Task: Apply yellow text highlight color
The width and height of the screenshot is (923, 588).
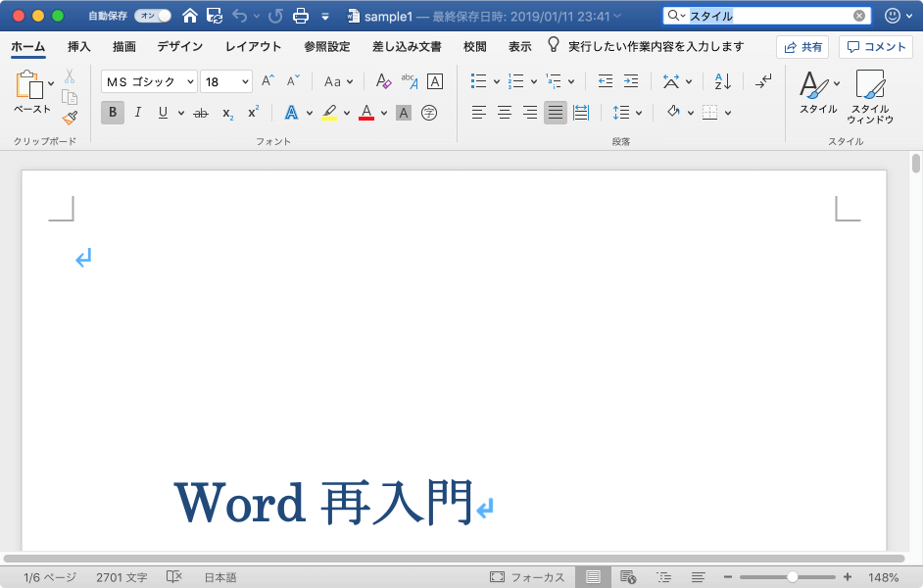Action: pyautogui.click(x=329, y=113)
